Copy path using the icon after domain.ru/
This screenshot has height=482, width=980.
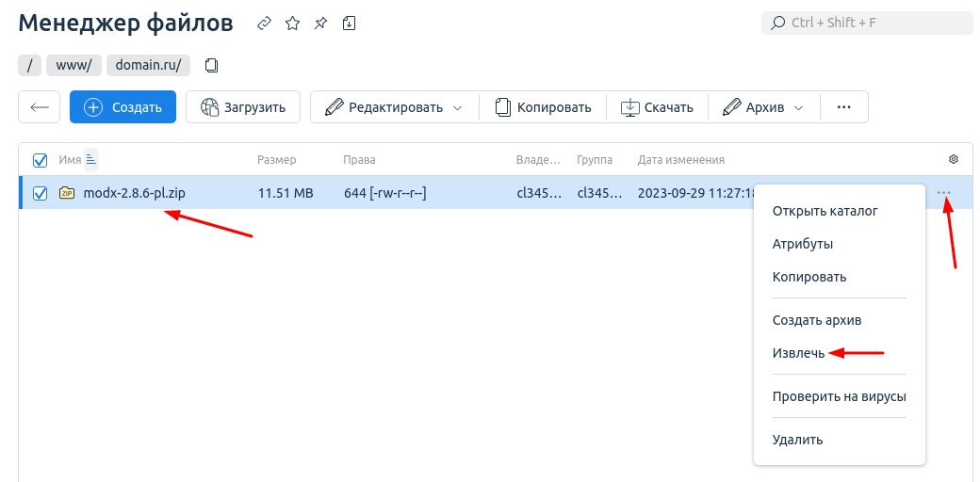(212, 65)
